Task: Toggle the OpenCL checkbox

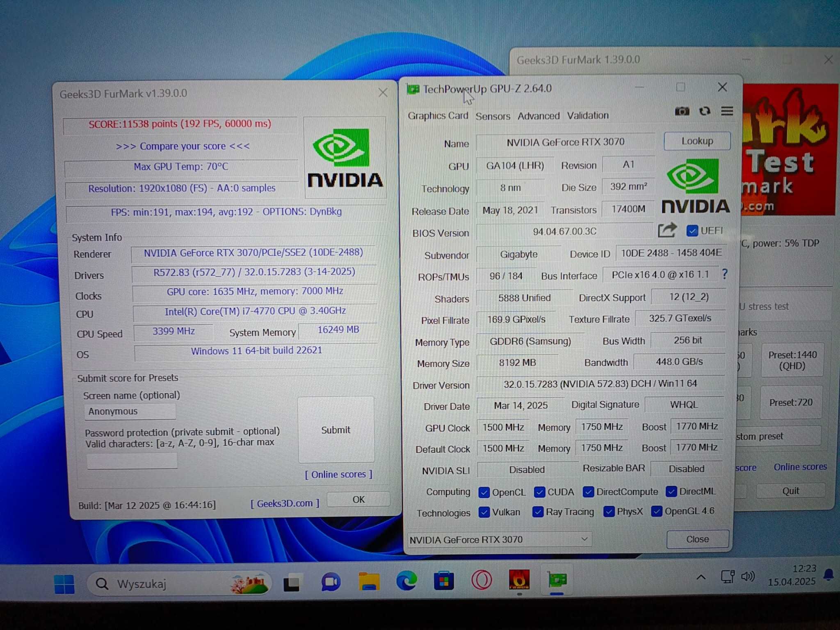Action: coord(484,492)
